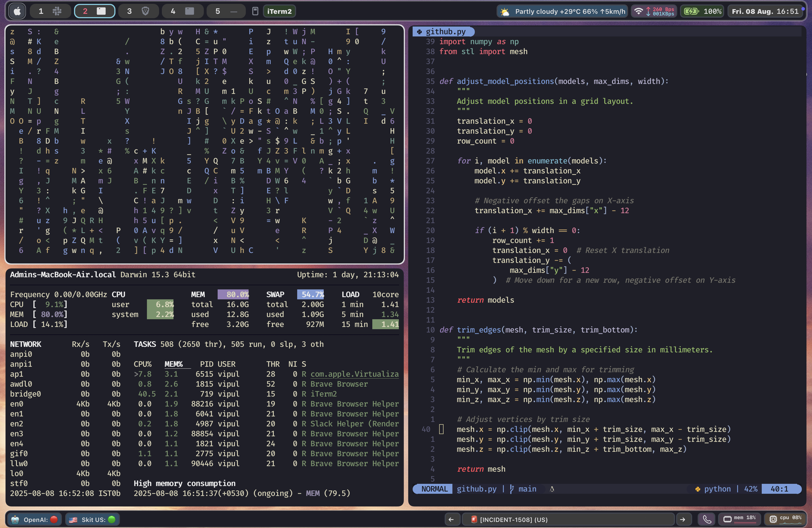Switch to workspace 4
The image size is (812, 528).
(x=183, y=11)
